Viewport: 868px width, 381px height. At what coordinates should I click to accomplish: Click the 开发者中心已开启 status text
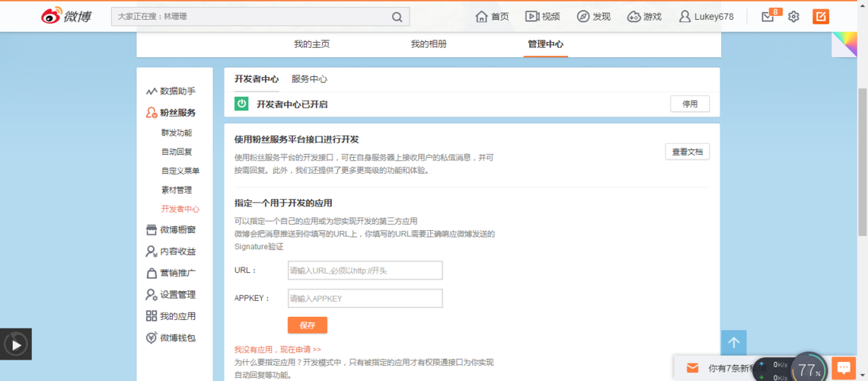point(292,104)
